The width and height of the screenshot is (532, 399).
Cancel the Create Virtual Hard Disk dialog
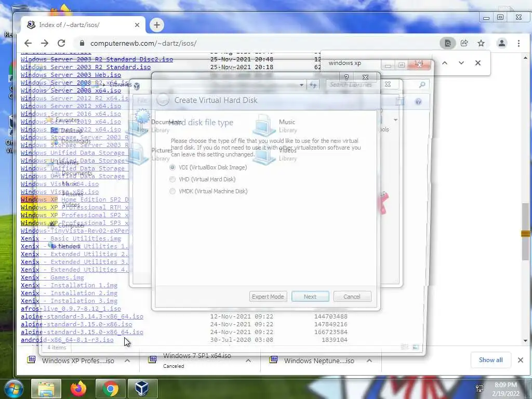[x=352, y=297]
